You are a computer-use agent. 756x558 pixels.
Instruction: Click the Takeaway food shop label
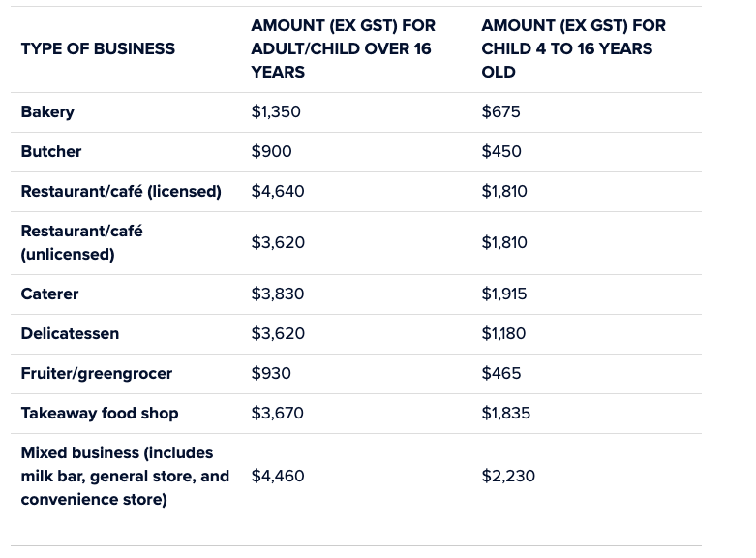100,413
